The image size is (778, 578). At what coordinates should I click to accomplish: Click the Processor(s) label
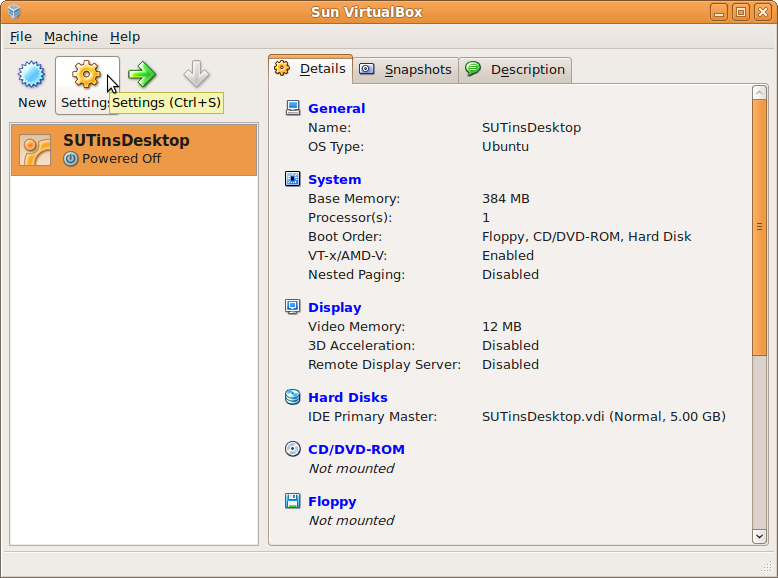click(x=350, y=218)
